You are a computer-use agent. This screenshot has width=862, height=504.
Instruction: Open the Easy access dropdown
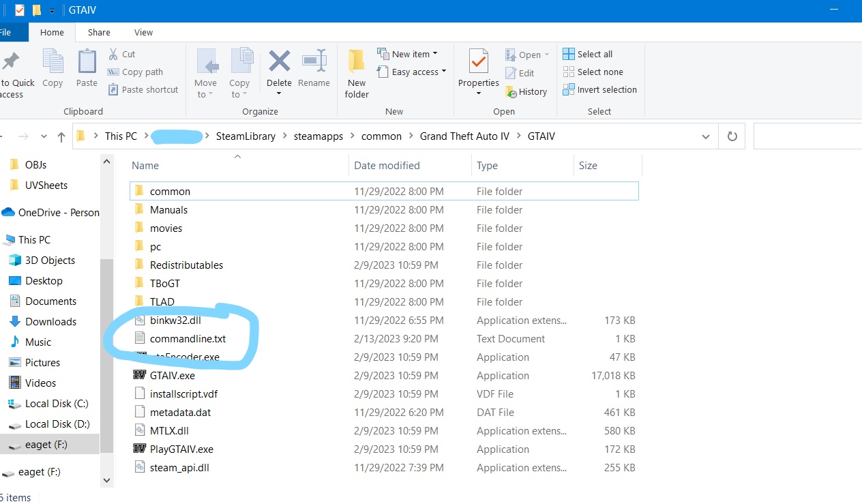click(411, 72)
